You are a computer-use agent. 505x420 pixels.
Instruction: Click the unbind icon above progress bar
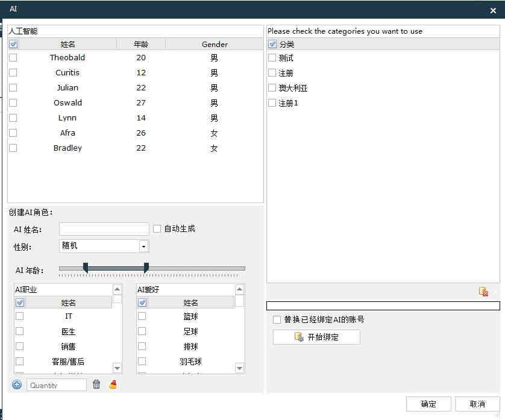click(x=483, y=292)
